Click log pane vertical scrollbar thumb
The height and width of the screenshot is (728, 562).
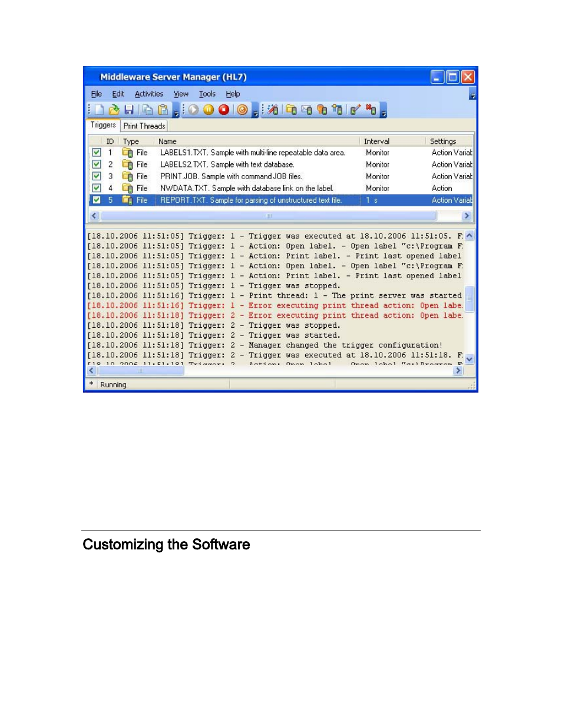(x=470, y=298)
